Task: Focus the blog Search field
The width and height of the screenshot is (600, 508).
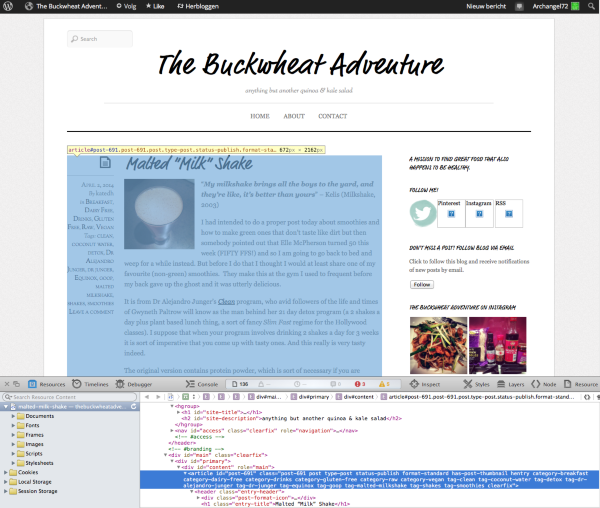Action: point(100,39)
